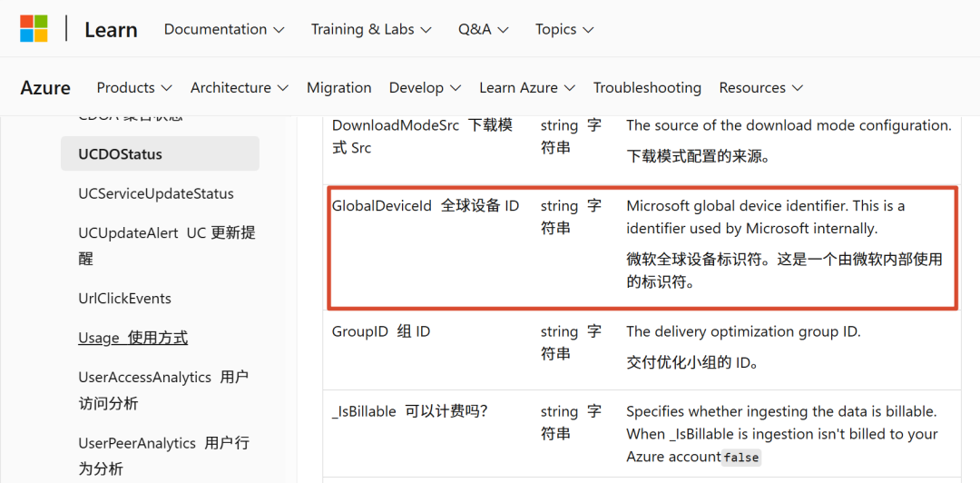Open UrlClickEvents in the sidebar
Screen dimensions: 980x483
[124, 299]
